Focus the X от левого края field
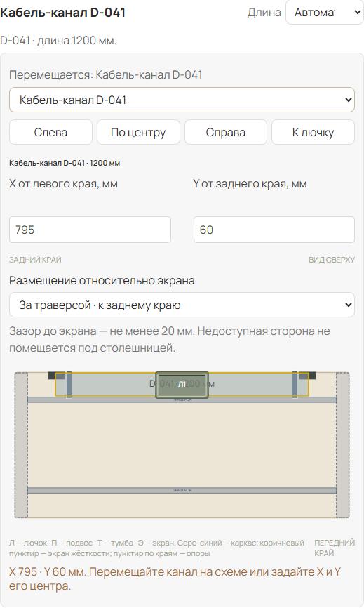364x608 pixels. [90, 230]
